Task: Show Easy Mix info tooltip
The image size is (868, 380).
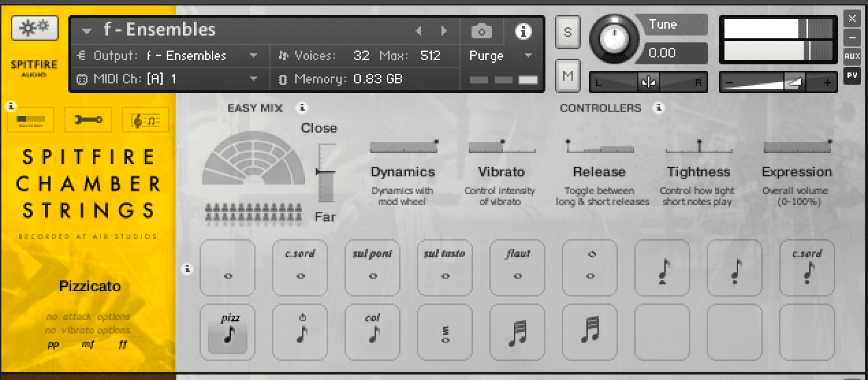Action: (x=303, y=108)
